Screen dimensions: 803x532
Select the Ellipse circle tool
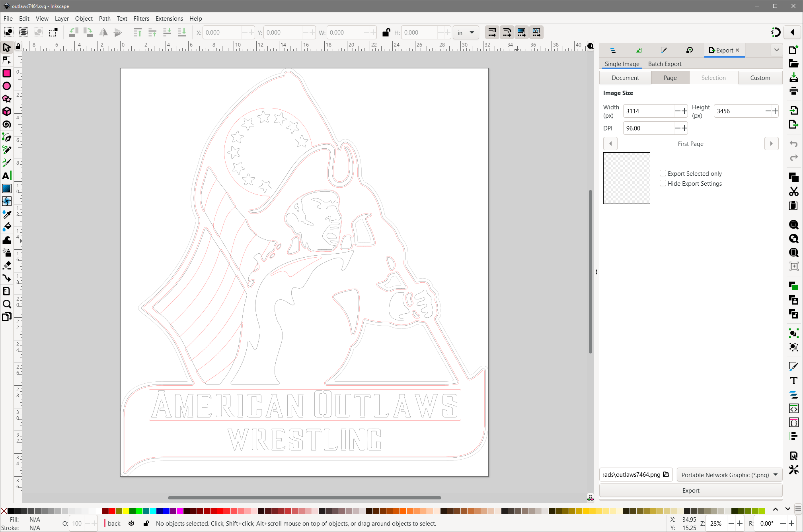7,86
